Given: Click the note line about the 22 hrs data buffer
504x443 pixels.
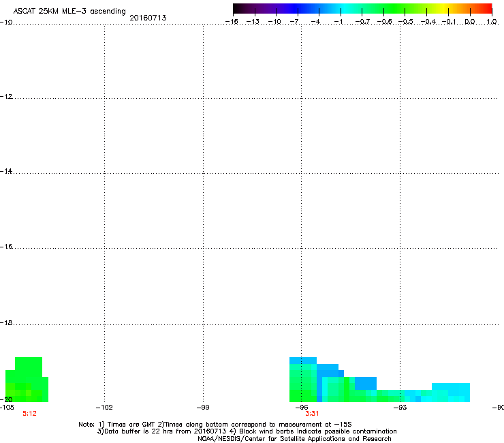Looking at the screenshot, I should click(x=247, y=431).
